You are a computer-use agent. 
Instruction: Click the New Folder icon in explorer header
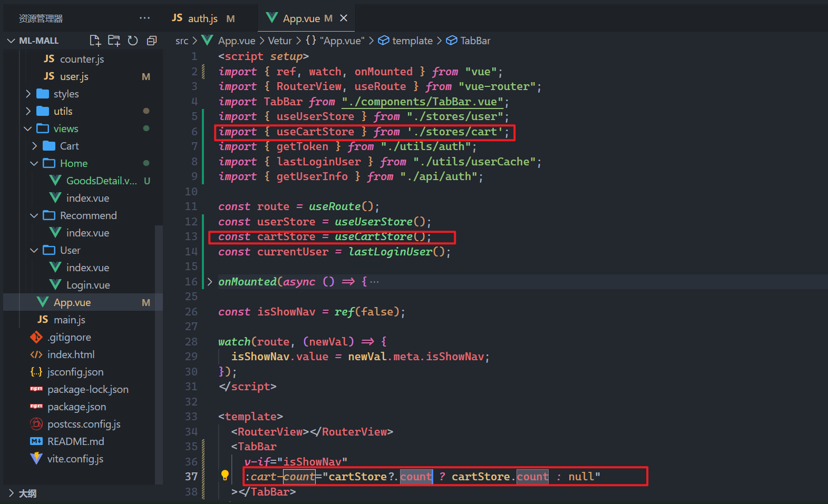pos(114,41)
